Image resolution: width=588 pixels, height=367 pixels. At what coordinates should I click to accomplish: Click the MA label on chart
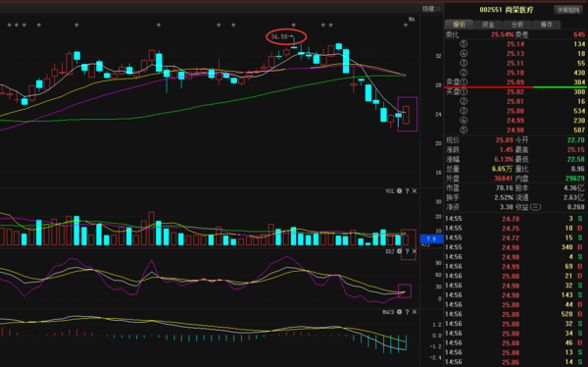412,20
